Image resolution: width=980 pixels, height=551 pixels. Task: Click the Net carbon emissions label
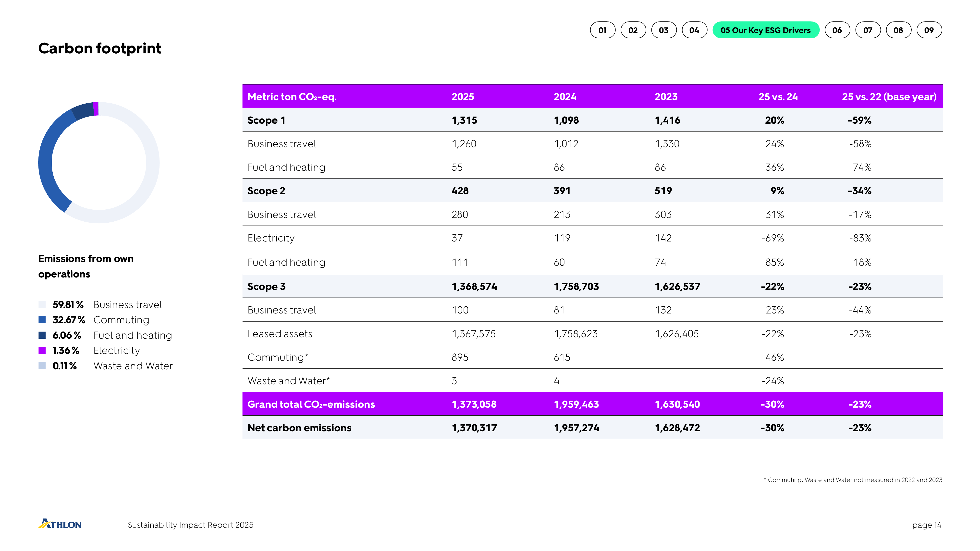[299, 428]
